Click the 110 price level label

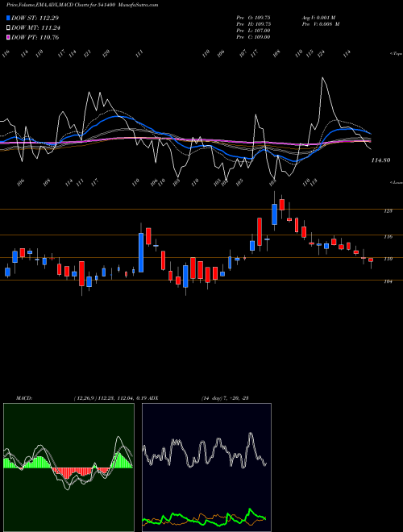[x=388, y=260]
